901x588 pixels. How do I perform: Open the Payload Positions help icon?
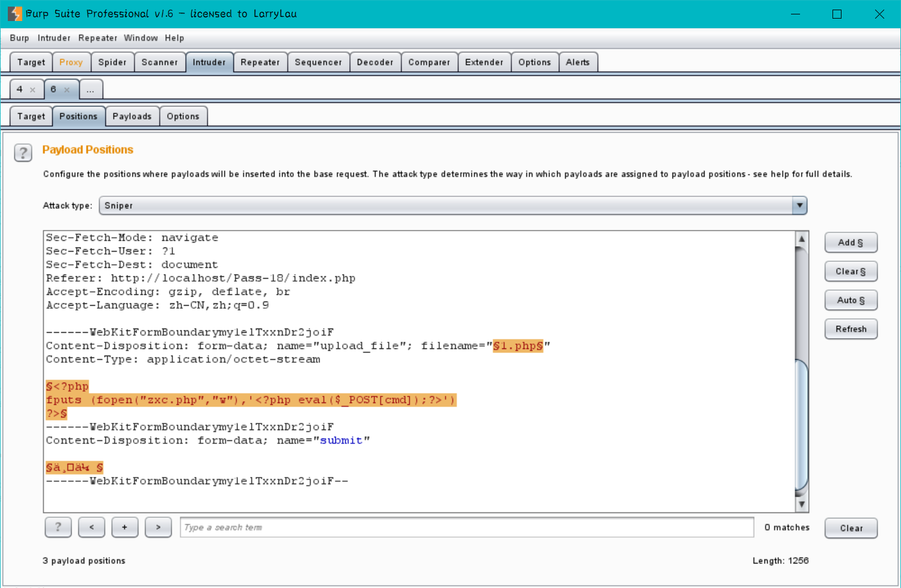click(23, 153)
